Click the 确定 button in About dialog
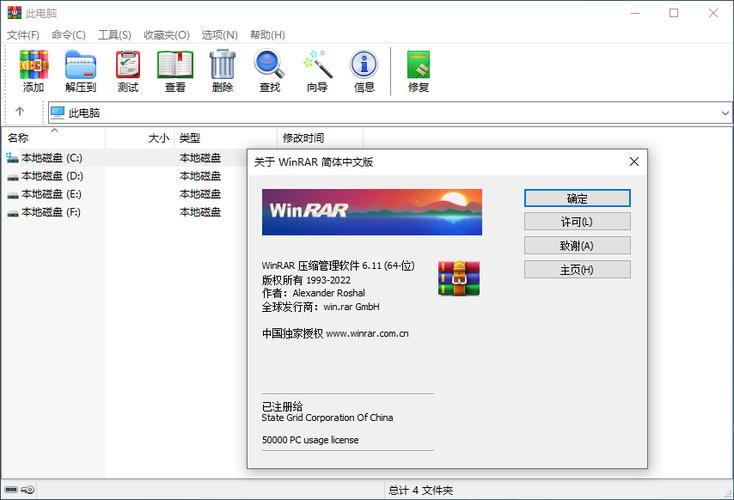The width and height of the screenshot is (734, 500). click(577, 198)
